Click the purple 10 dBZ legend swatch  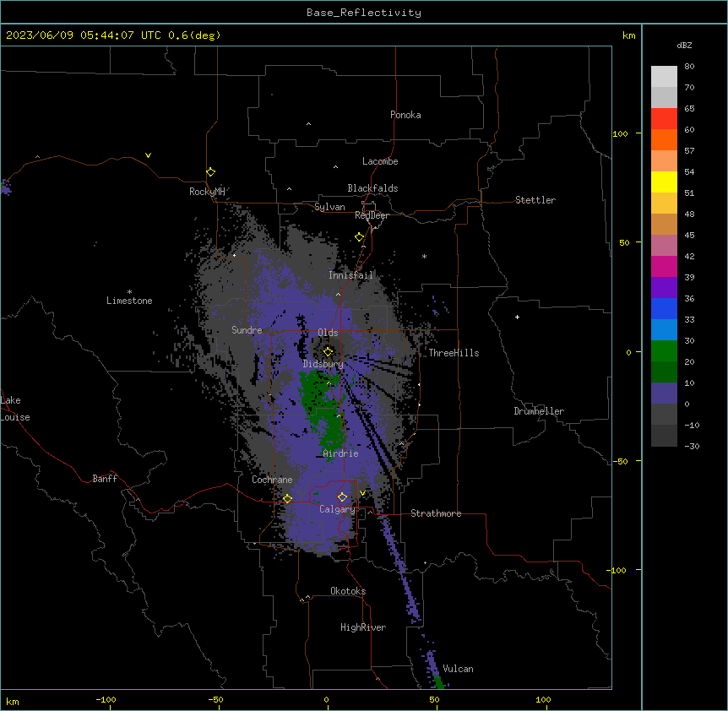[664, 393]
